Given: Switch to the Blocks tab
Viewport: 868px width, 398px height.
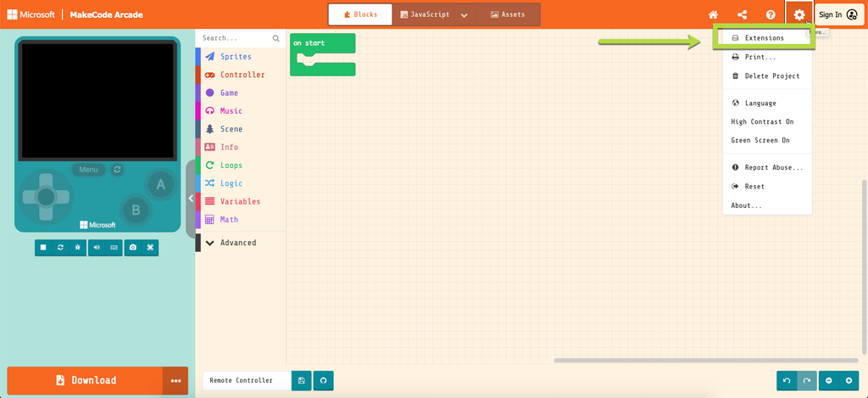Looking at the screenshot, I should (360, 14).
